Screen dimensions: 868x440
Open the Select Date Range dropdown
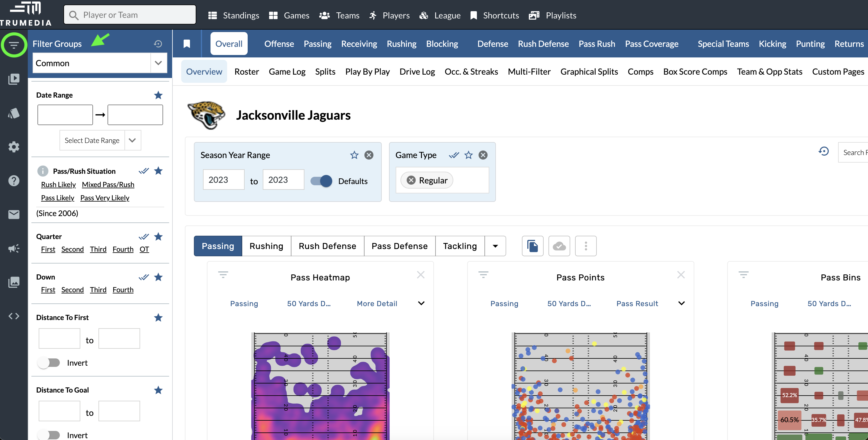(x=132, y=140)
